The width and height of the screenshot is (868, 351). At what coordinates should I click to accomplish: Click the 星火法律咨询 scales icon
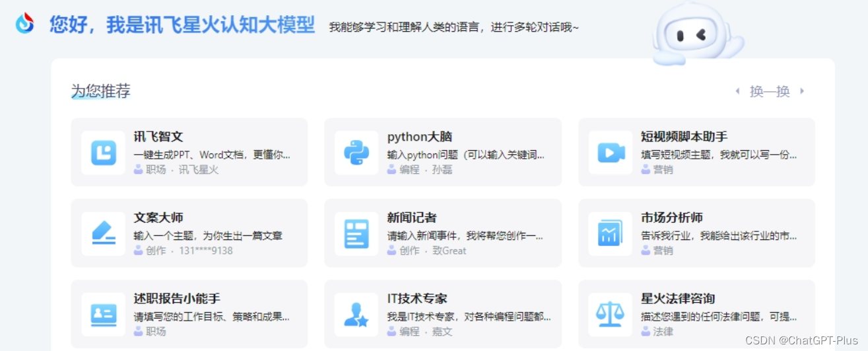tap(611, 315)
